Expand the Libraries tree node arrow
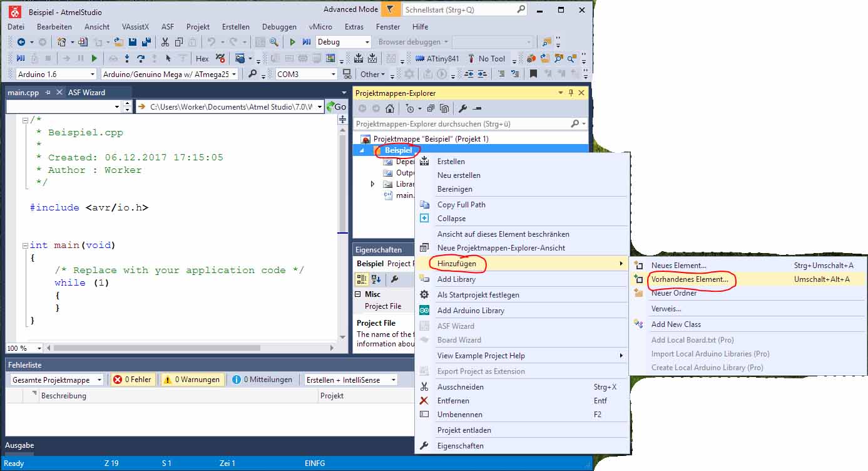 pyautogui.click(x=373, y=184)
